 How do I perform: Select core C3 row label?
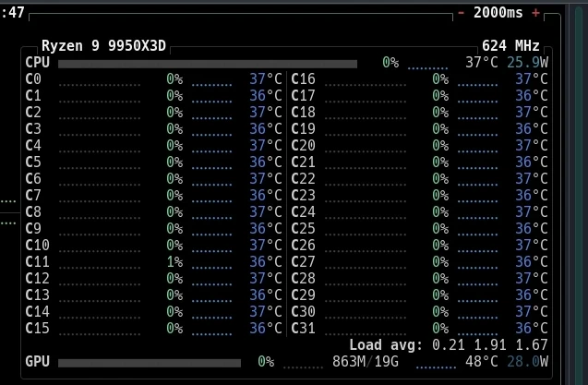[33, 128]
